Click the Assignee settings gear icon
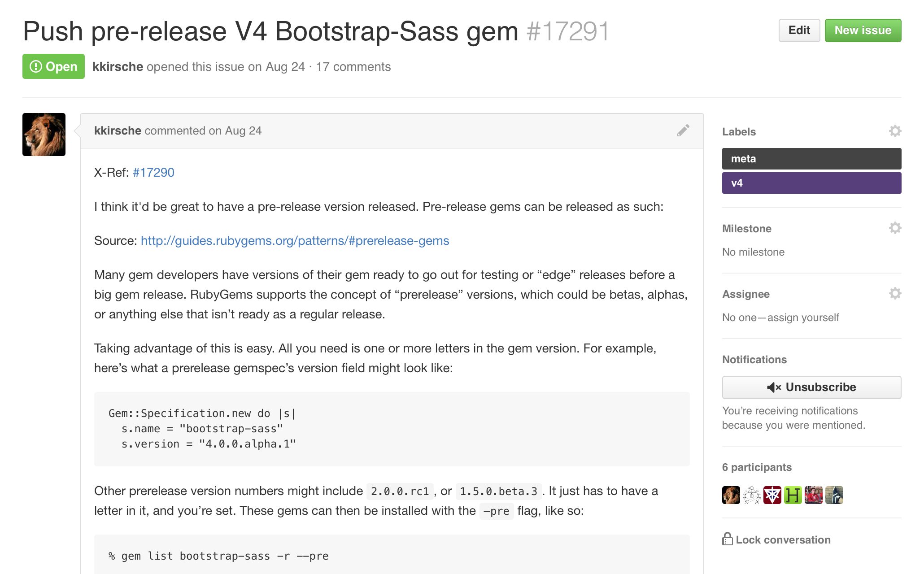 [893, 294]
